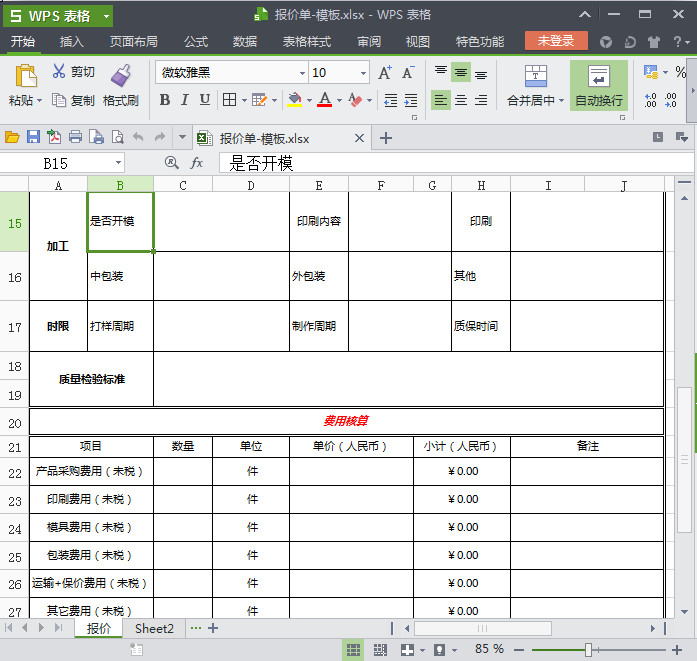Click the Print icon
Viewport: 697px width, 661px height.
point(75,137)
